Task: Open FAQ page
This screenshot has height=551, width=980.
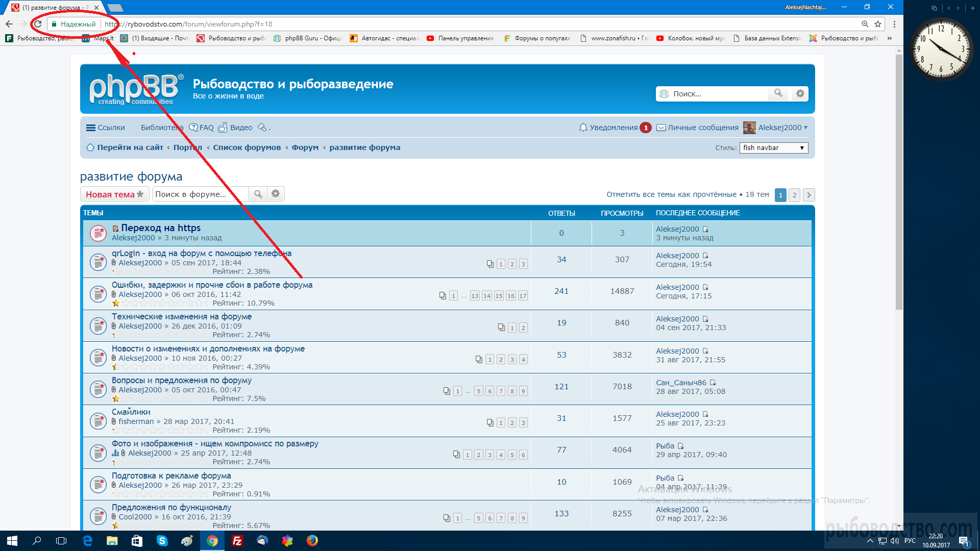Action: coord(201,128)
